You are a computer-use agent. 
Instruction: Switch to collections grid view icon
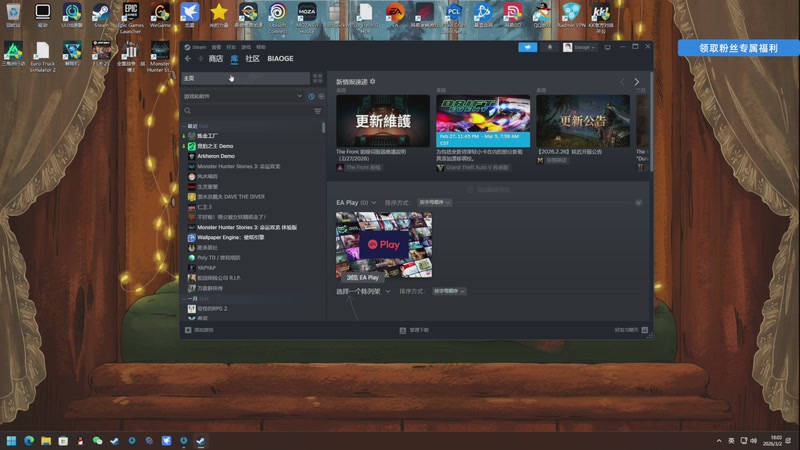coord(317,78)
